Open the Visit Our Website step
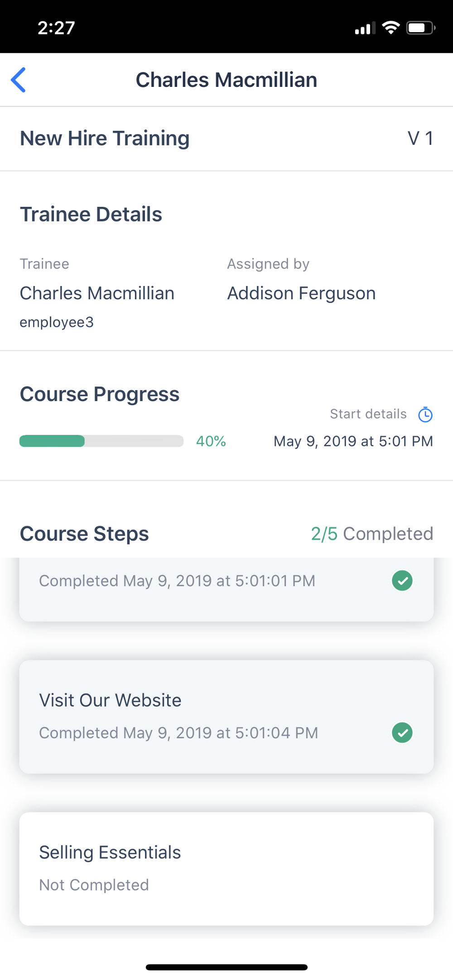The height and width of the screenshot is (980, 453). point(226,716)
